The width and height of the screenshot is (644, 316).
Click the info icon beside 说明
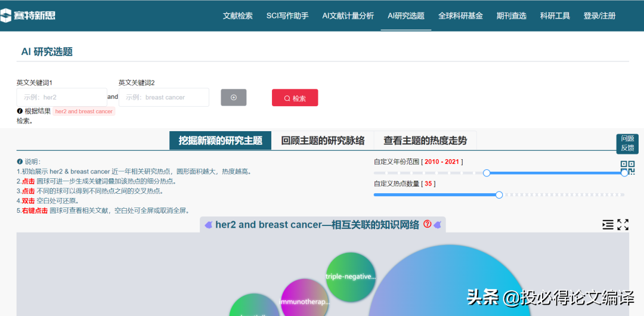pyautogui.click(x=20, y=162)
